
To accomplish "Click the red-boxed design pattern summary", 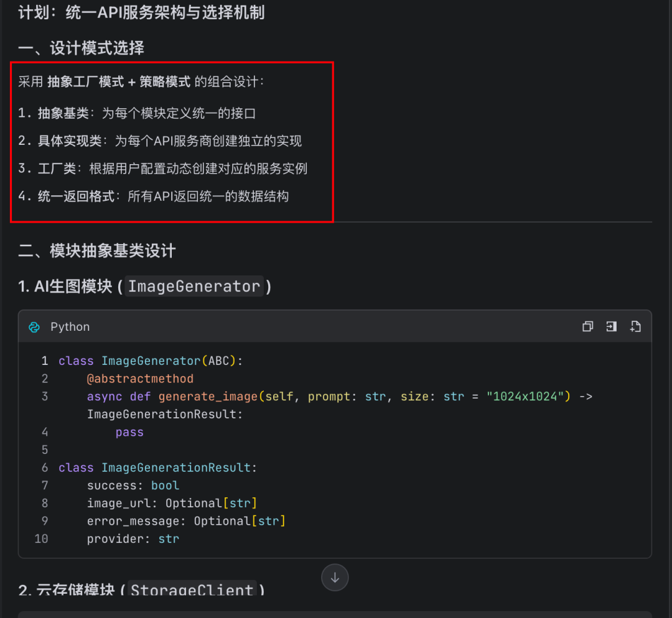I will (x=172, y=142).
